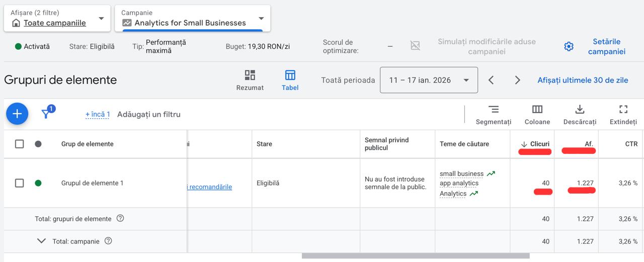
Task: Expand the Total: campanie row chevron
Action: (x=42, y=241)
